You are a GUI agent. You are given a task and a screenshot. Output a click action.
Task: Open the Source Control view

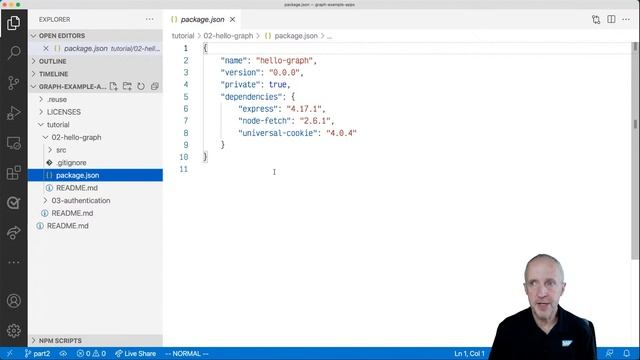13,82
